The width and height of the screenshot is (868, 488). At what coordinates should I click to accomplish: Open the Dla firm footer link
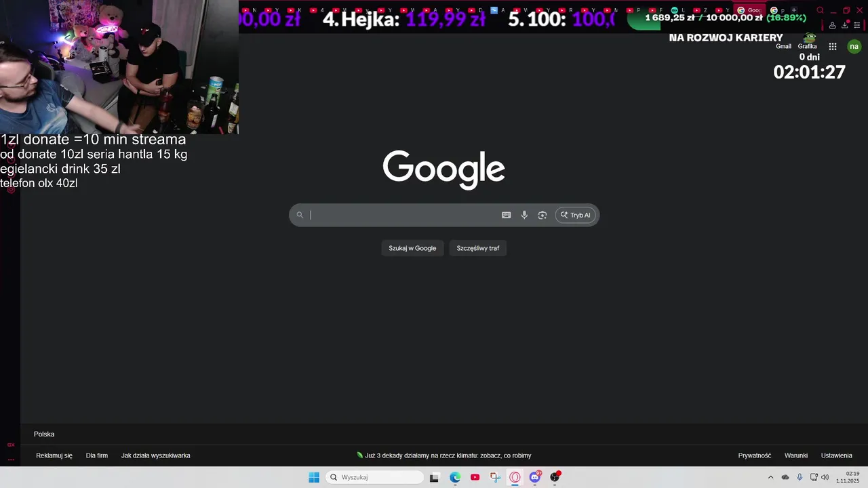97,455
